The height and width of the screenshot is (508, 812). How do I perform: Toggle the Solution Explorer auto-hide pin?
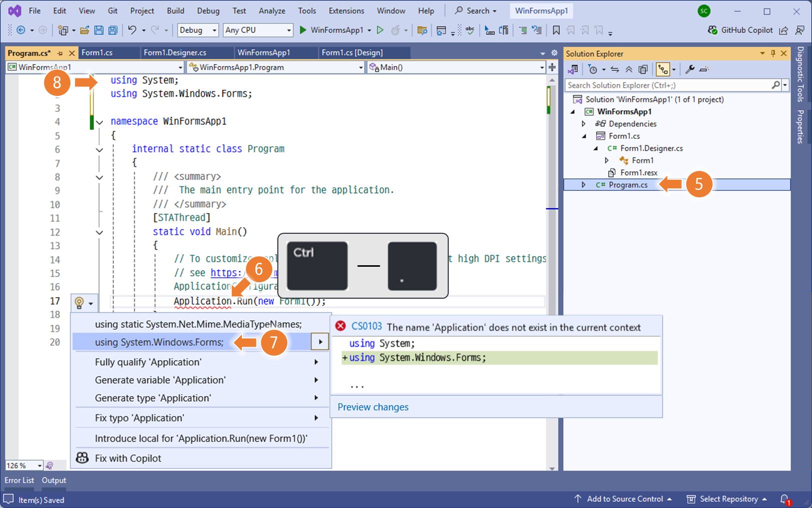(773, 53)
